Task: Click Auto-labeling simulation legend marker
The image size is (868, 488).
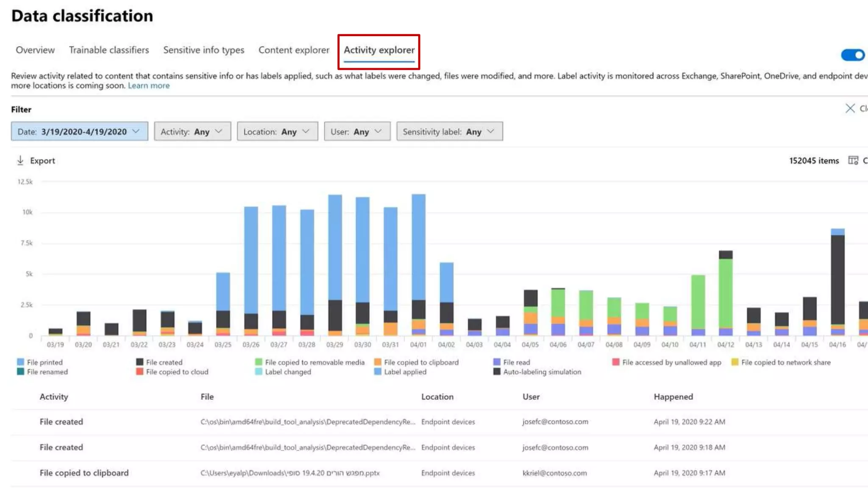Action: tap(497, 372)
